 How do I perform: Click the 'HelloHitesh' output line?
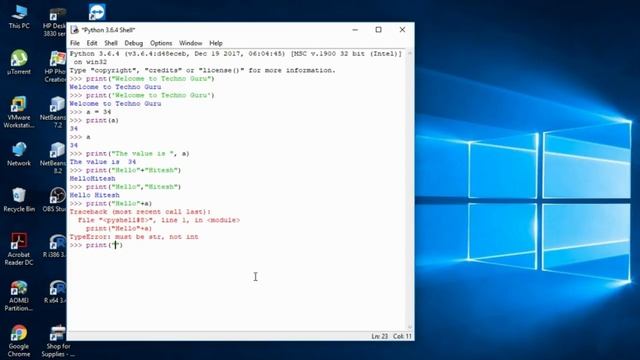click(92, 179)
